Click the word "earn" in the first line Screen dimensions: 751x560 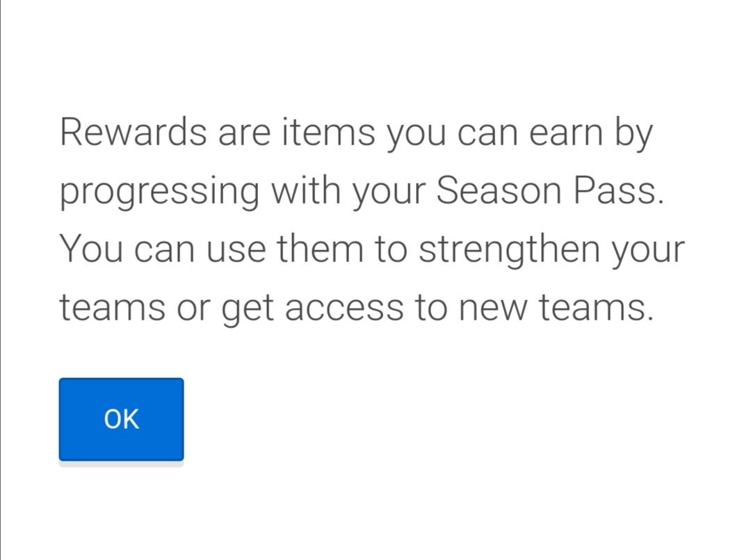pyautogui.click(x=566, y=133)
